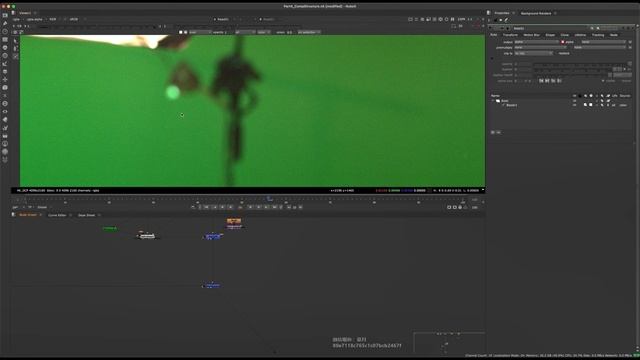Open the Filter nodes menu icon
Image resolution: width=640 pixels, height=360 pixels.
tap(5, 56)
